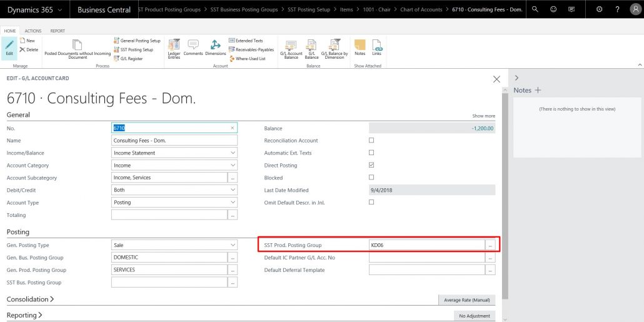
Task: Open the G/L Register
Action: 129,59
